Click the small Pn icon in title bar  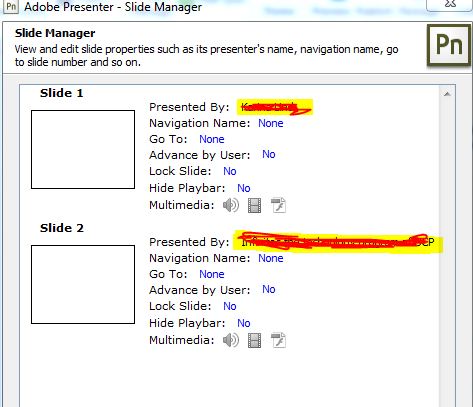click(11, 6)
